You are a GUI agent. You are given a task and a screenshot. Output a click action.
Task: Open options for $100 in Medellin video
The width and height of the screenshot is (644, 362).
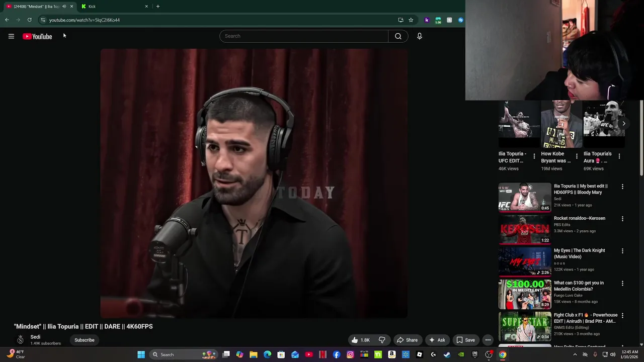pos(622,283)
